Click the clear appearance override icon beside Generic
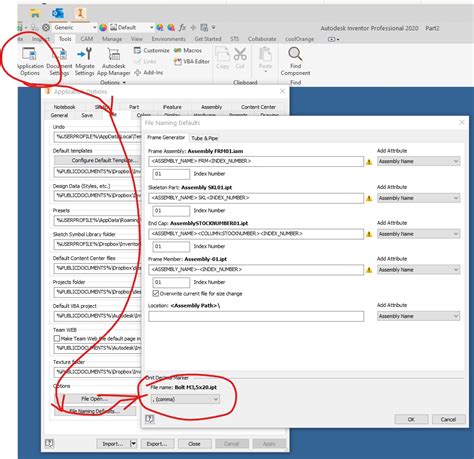 click(46, 27)
